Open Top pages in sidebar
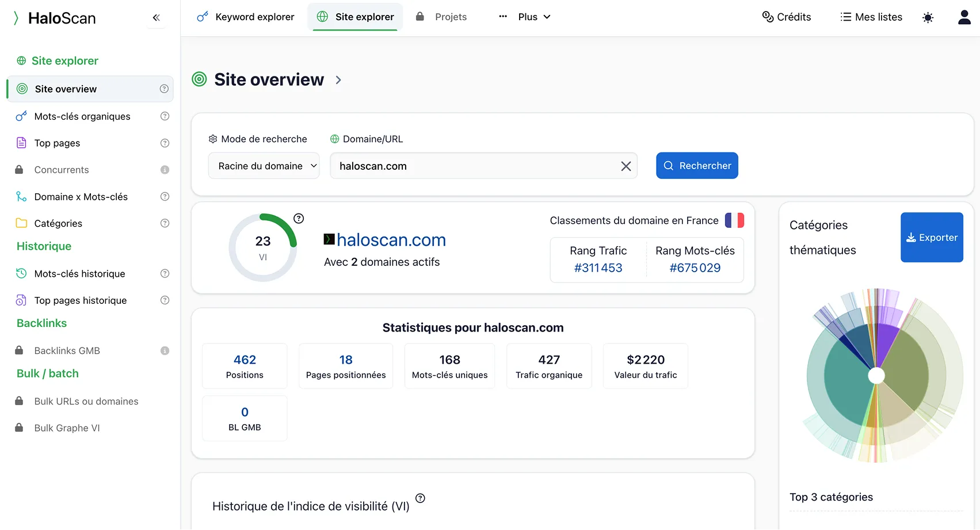The width and height of the screenshot is (980, 530). (57, 143)
